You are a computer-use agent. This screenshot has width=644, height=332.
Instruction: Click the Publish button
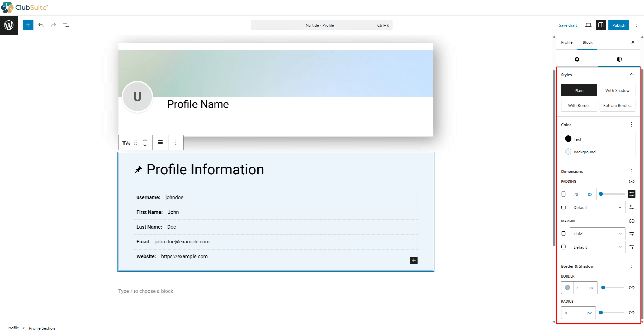[x=619, y=25]
